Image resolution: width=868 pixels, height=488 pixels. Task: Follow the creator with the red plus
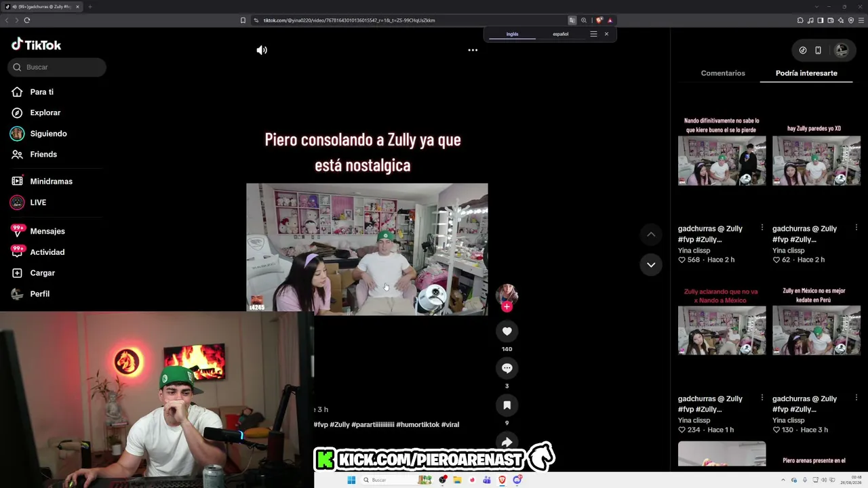507,306
